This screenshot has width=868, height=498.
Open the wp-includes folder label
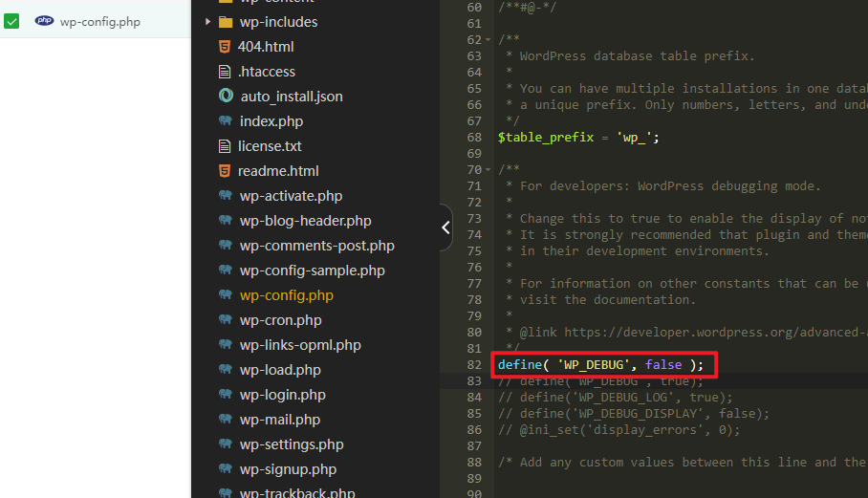click(278, 22)
